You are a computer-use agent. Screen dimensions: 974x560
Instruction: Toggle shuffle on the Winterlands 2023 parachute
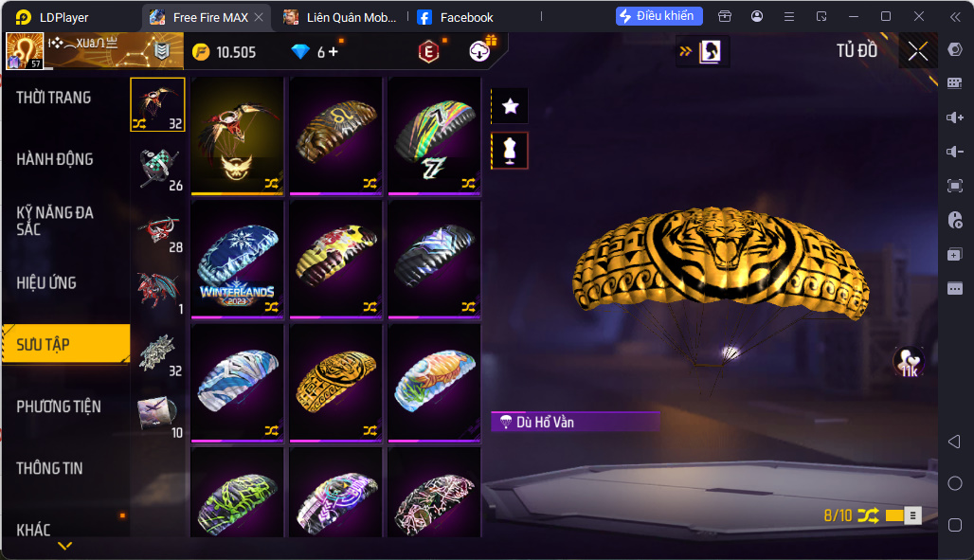pyautogui.click(x=272, y=306)
